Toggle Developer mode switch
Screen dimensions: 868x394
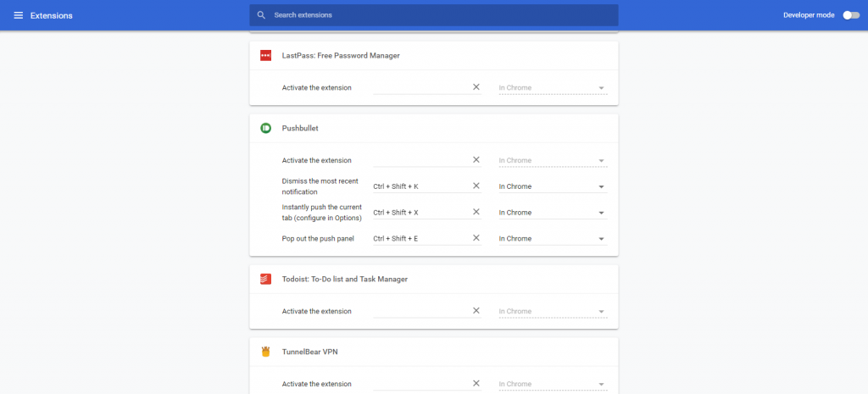[851, 15]
